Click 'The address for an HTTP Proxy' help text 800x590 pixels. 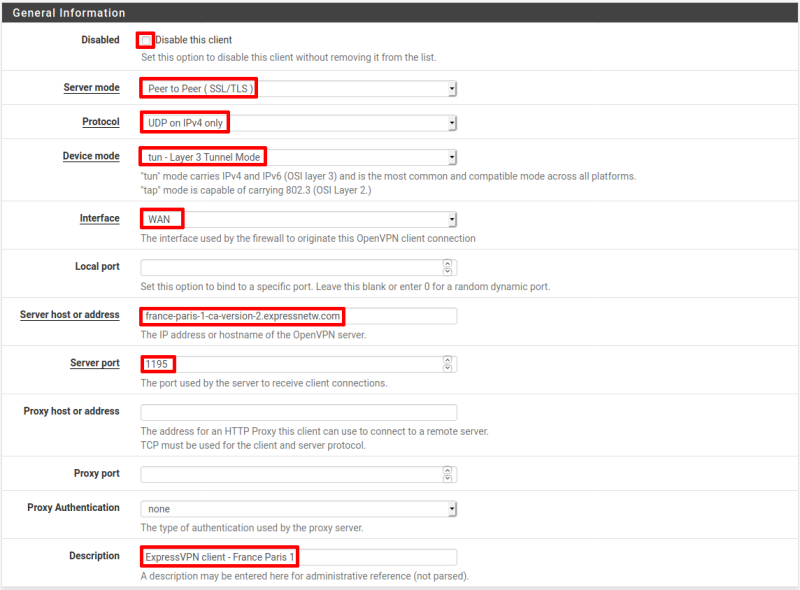coord(315,431)
